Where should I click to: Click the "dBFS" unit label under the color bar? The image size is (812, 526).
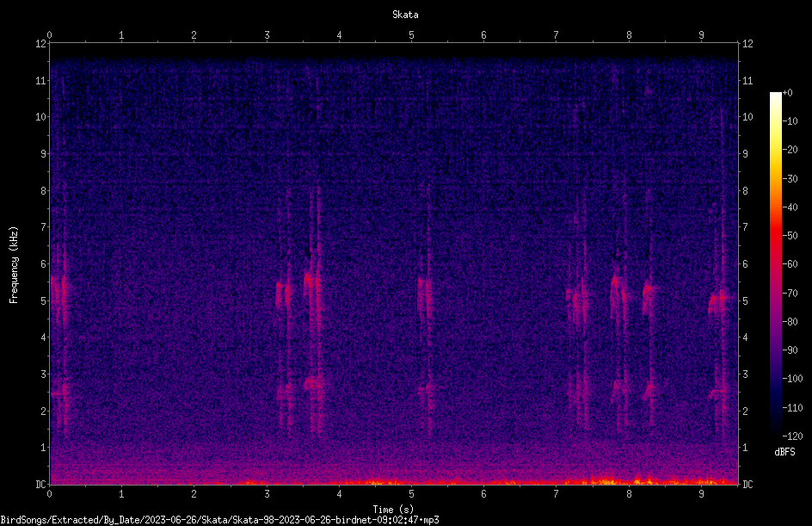(784, 452)
